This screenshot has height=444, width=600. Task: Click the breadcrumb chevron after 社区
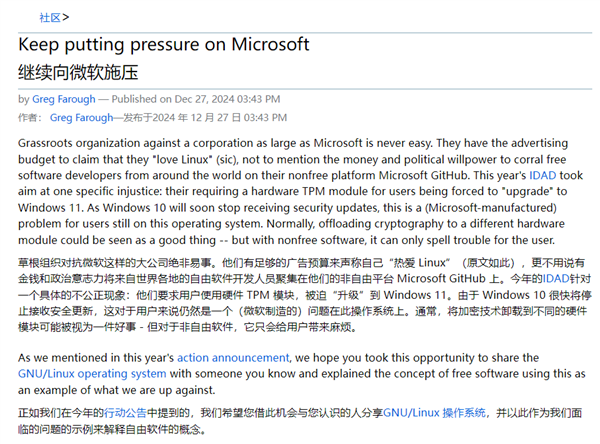click(x=65, y=17)
